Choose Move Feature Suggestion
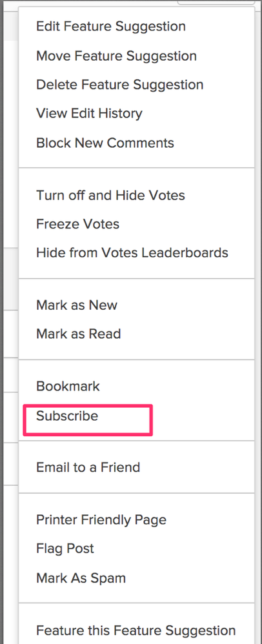262x644 pixels. 116,56
